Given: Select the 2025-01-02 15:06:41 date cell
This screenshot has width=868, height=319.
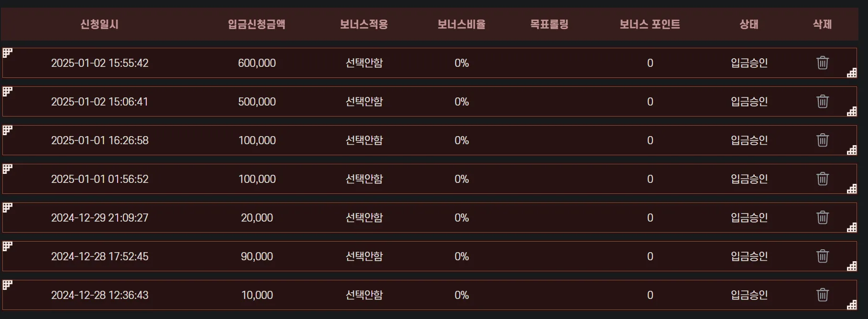Looking at the screenshot, I should click(x=100, y=102).
